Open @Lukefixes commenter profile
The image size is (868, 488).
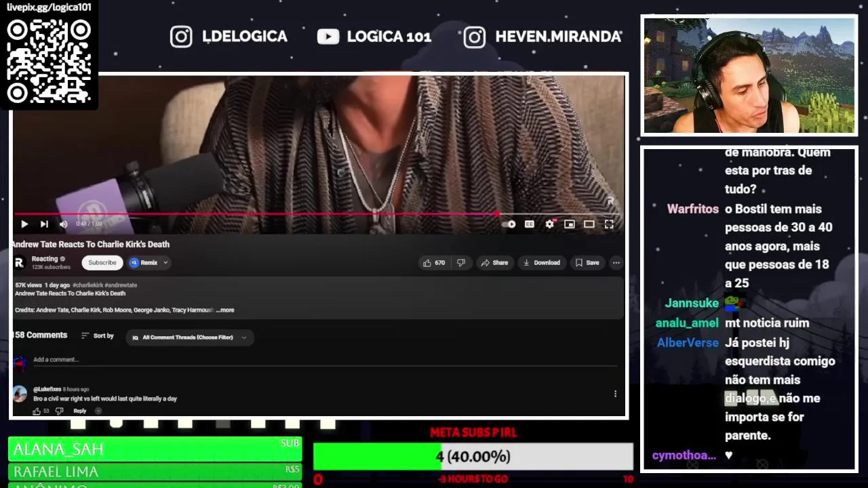[47, 390]
